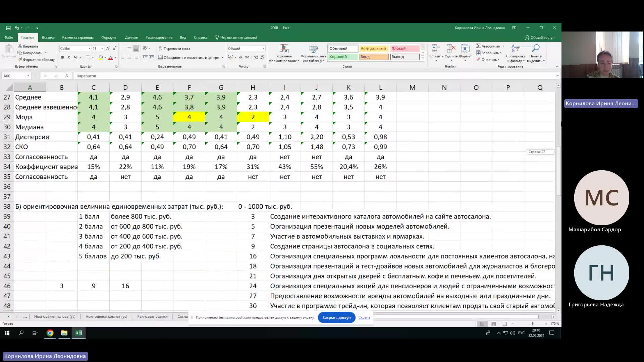The height and width of the screenshot is (362, 644).
Task: Click Clear (Очистить) in the editing group
Action: (488, 60)
